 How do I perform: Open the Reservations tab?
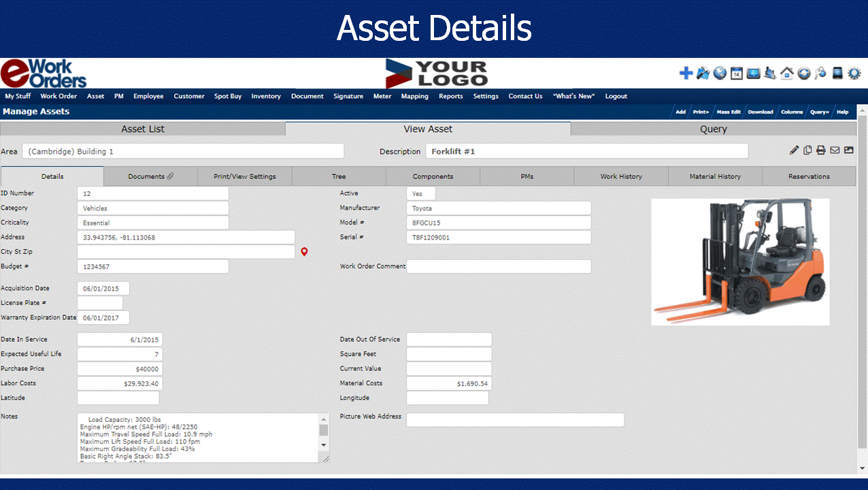(809, 176)
